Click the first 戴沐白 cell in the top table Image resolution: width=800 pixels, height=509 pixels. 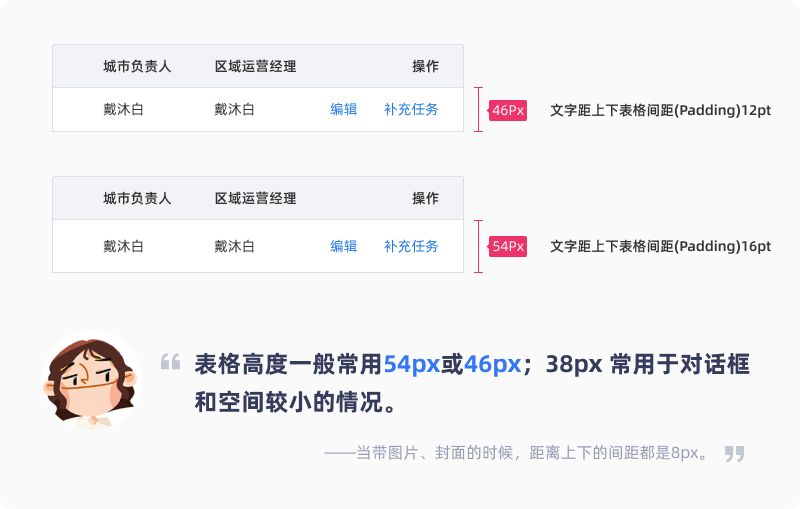(123, 109)
